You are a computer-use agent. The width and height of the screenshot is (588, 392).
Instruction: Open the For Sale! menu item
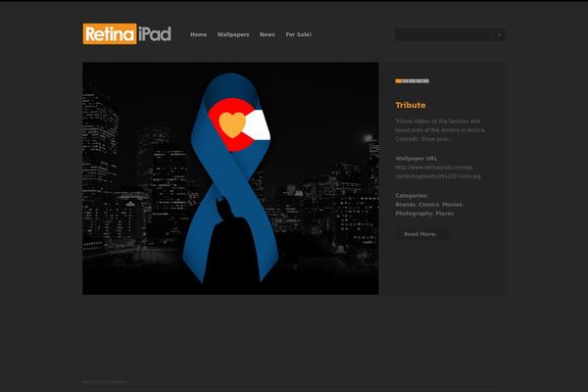299,34
